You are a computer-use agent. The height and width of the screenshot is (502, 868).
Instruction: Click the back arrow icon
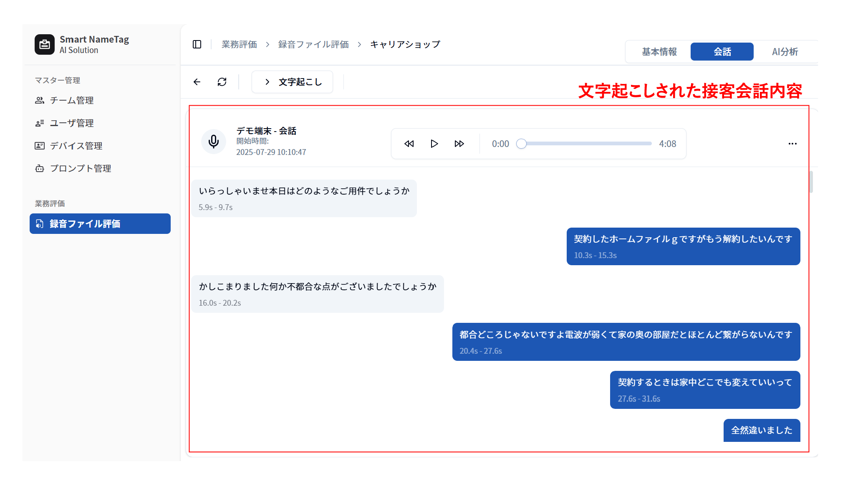(197, 82)
